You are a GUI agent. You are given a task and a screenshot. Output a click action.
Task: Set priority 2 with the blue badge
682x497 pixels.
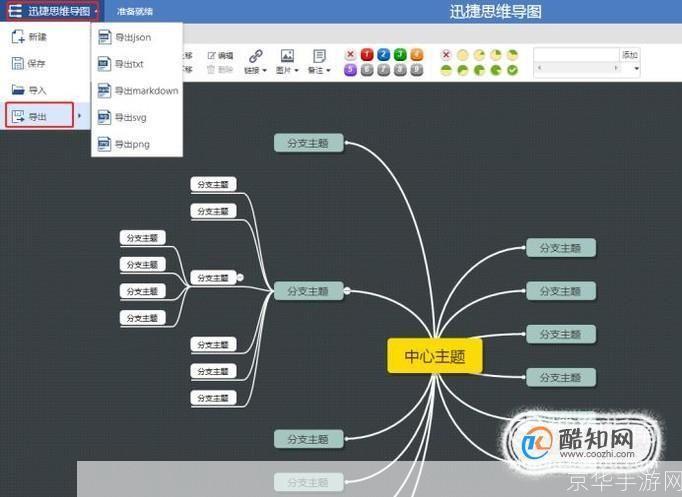tap(384, 55)
